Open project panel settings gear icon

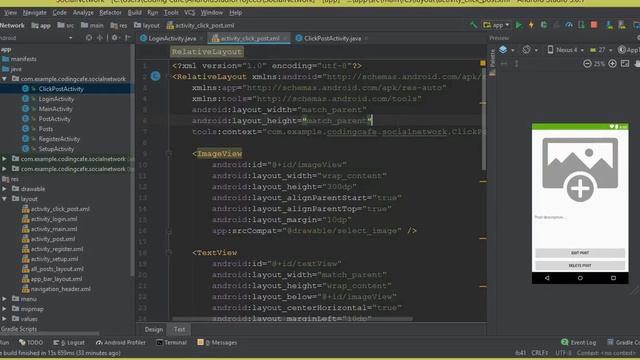coord(115,38)
